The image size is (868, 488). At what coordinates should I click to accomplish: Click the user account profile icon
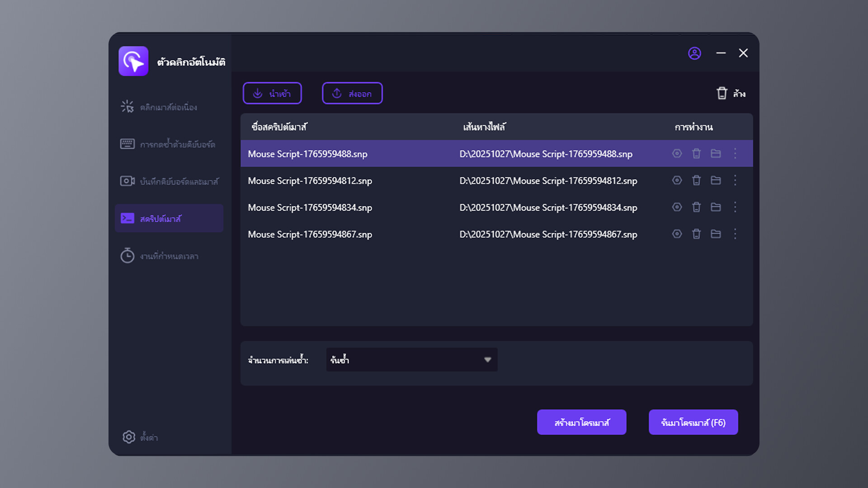point(694,53)
